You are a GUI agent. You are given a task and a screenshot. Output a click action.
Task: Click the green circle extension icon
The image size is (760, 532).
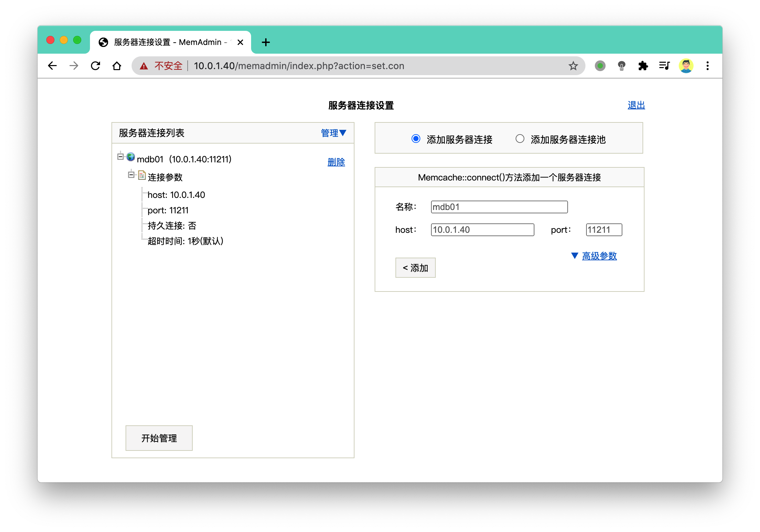[600, 66]
